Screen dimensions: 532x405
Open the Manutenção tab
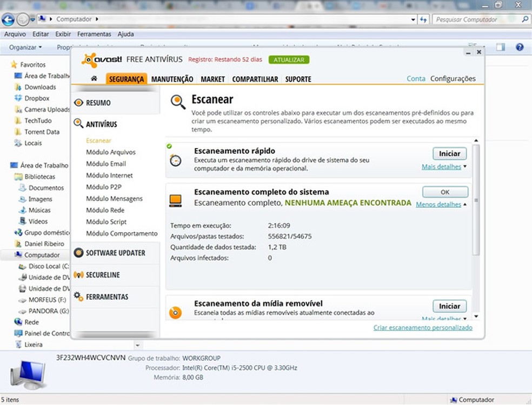(x=172, y=79)
